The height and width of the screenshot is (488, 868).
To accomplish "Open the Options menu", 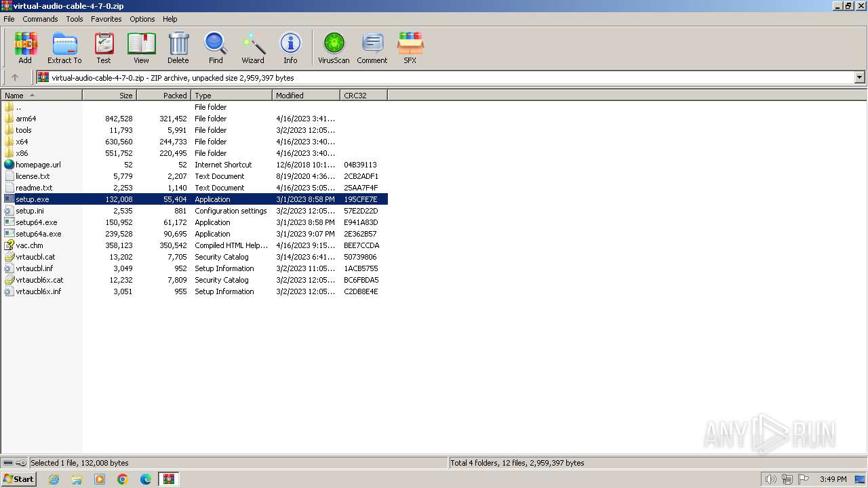I will (x=142, y=19).
